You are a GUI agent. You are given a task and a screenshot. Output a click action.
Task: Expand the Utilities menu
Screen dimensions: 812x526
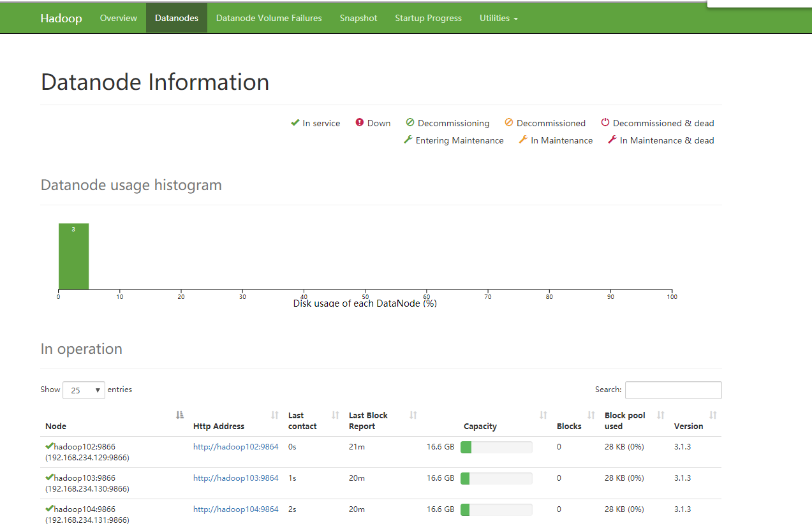coord(498,18)
